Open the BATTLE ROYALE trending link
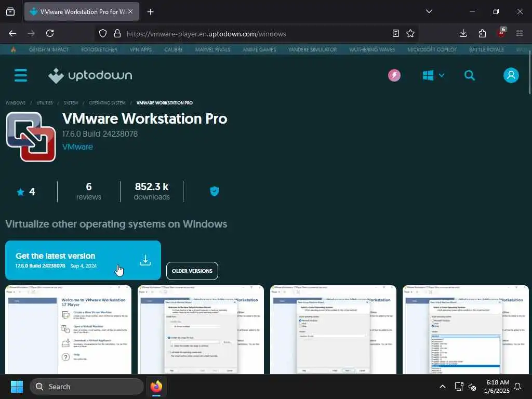 [486, 49]
